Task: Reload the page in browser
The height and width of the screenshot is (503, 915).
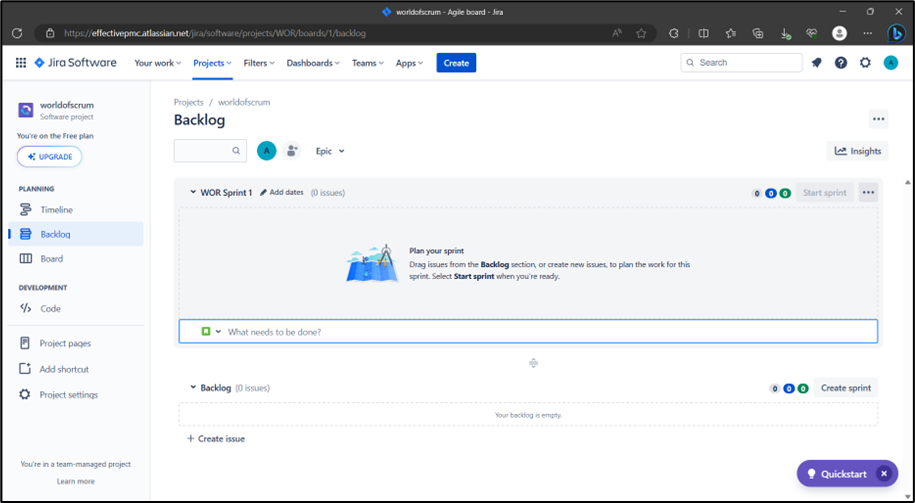Action: click(17, 33)
